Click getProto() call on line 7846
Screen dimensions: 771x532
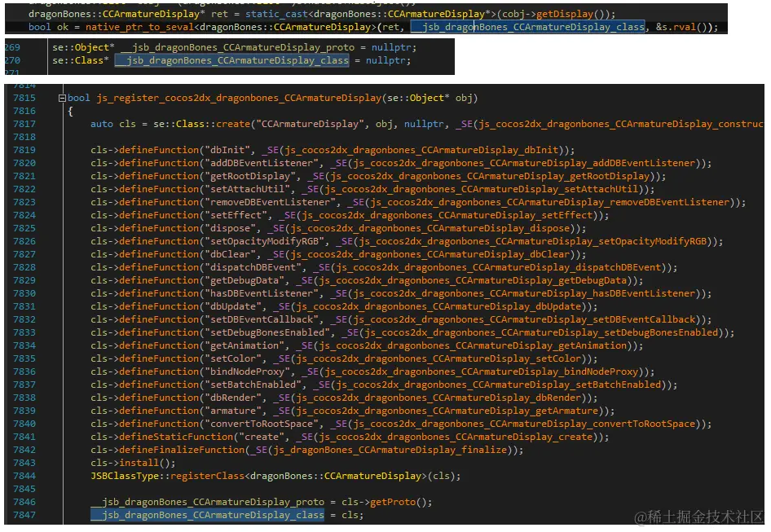pos(401,502)
